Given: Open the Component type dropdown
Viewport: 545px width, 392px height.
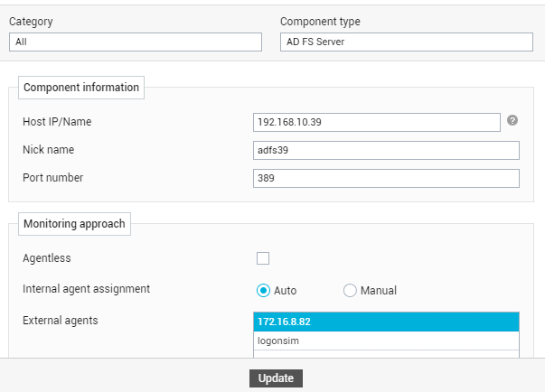Looking at the screenshot, I should (407, 42).
